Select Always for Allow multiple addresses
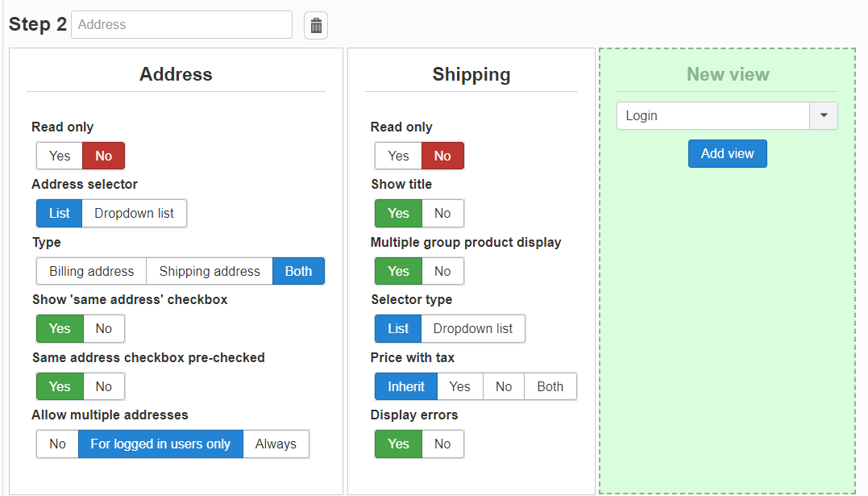 276,444
